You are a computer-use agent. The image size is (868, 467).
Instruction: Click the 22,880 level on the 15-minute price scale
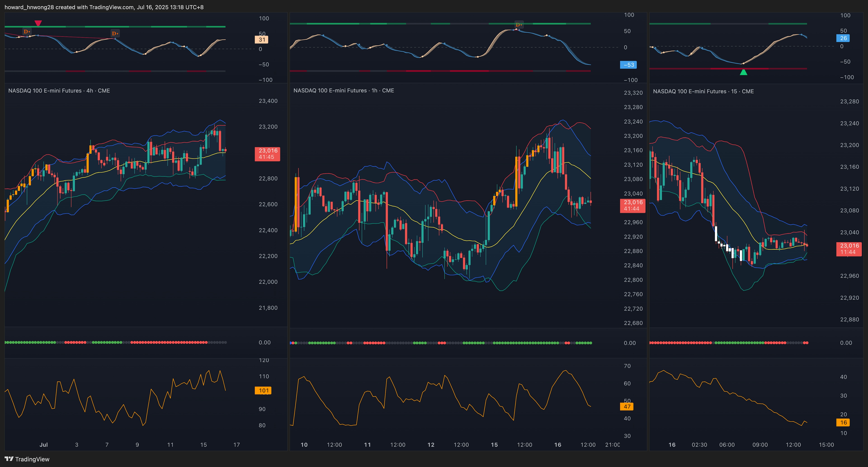click(x=849, y=319)
